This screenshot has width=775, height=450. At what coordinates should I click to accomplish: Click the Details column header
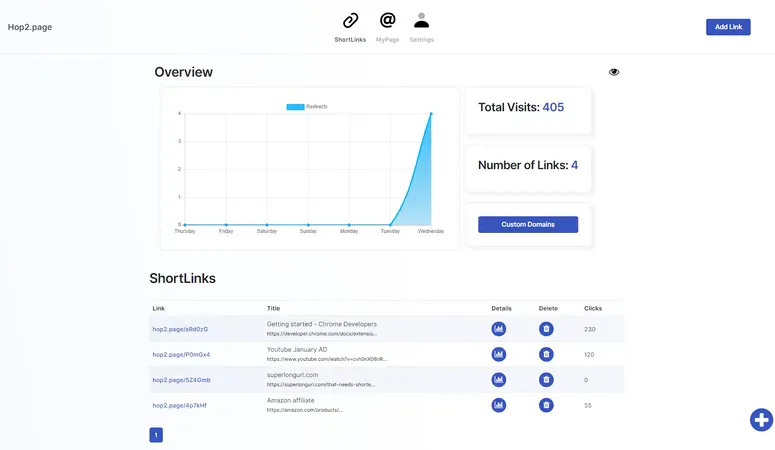click(x=502, y=309)
